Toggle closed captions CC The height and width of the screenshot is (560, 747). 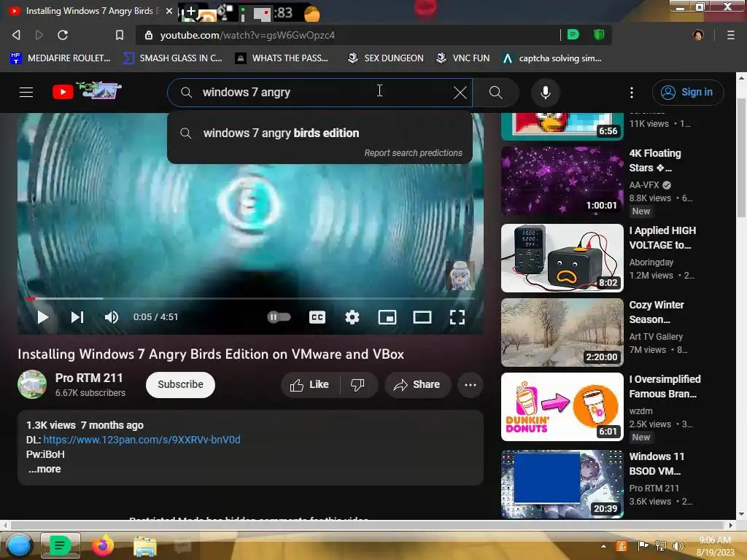tap(317, 317)
